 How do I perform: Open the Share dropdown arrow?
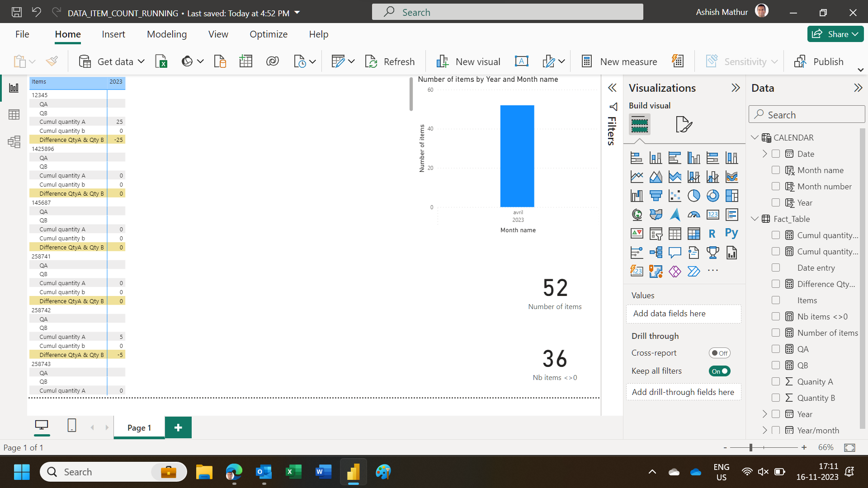(855, 34)
